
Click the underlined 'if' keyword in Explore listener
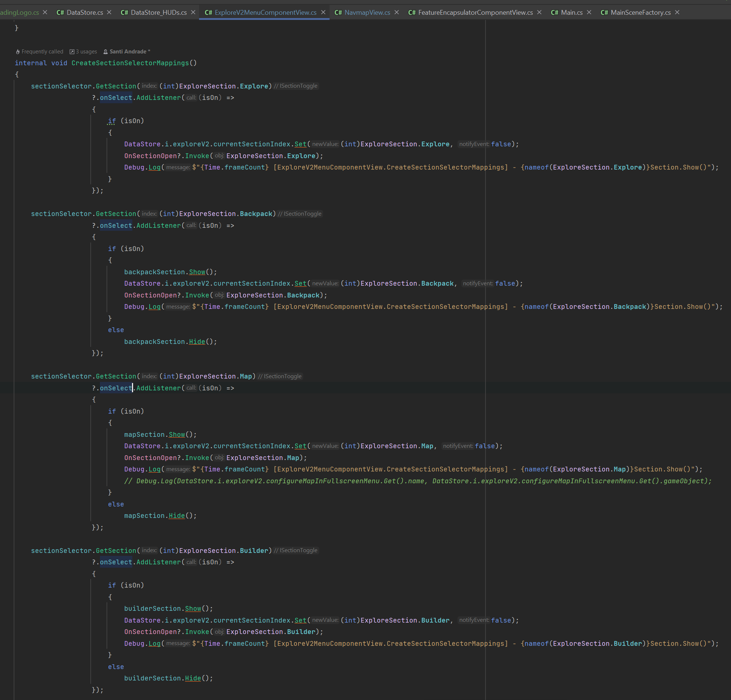[112, 121]
